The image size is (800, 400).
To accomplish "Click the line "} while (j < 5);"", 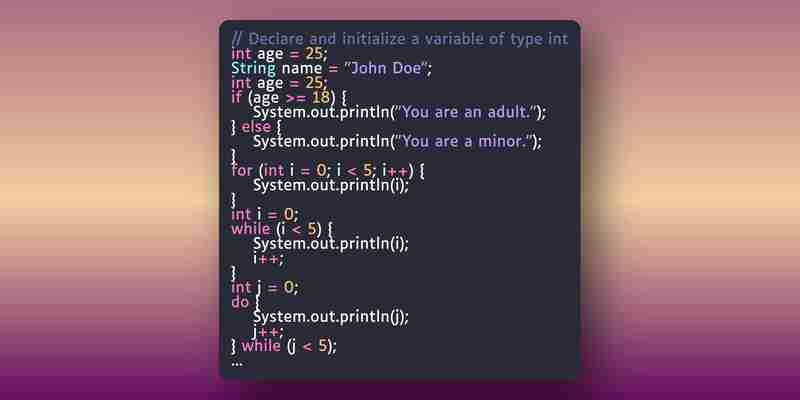I will click(284, 346).
